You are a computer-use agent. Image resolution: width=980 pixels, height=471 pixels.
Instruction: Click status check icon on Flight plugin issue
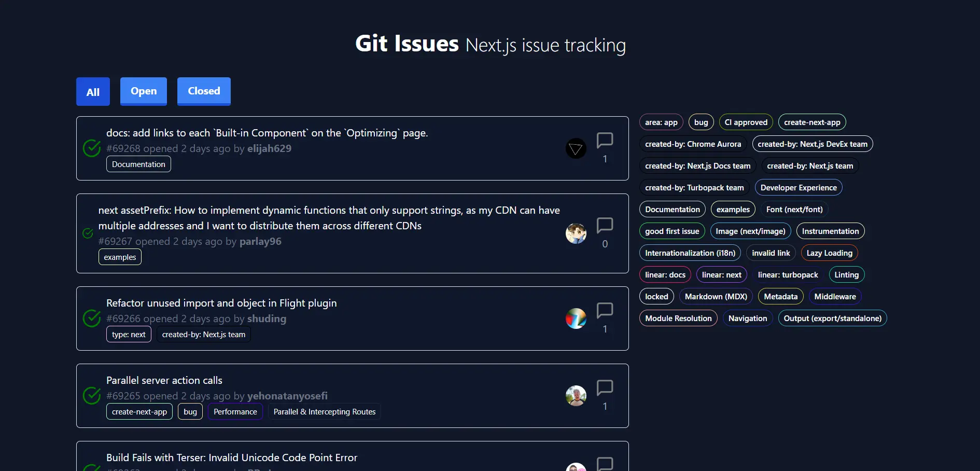tap(92, 318)
